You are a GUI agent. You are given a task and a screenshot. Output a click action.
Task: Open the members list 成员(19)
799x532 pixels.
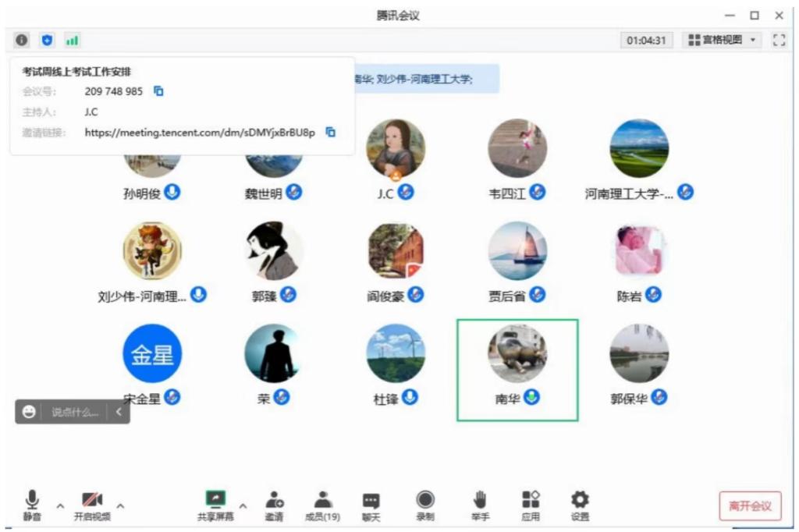[x=322, y=505]
